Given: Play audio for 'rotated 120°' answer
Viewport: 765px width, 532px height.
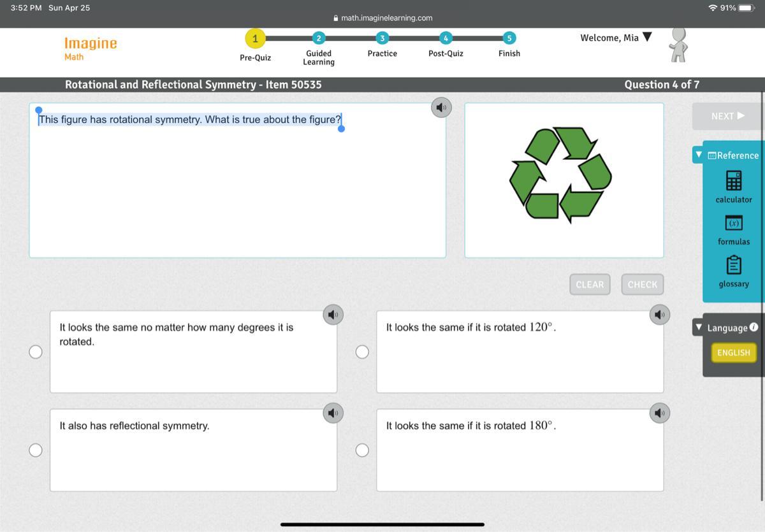Looking at the screenshot, I should tap(660, 314).
